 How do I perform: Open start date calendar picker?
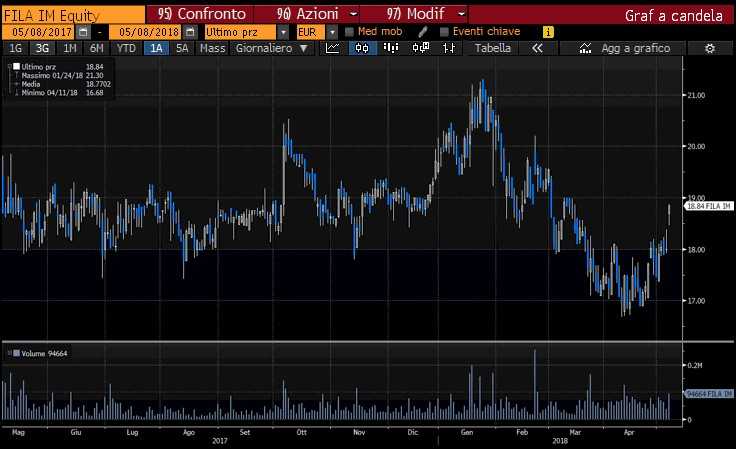84,32
